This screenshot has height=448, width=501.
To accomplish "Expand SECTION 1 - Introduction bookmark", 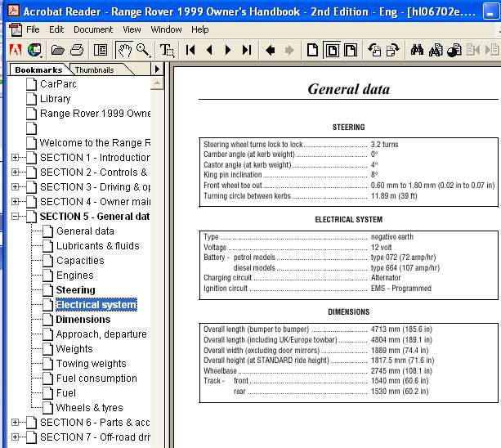I will [15, 157].
